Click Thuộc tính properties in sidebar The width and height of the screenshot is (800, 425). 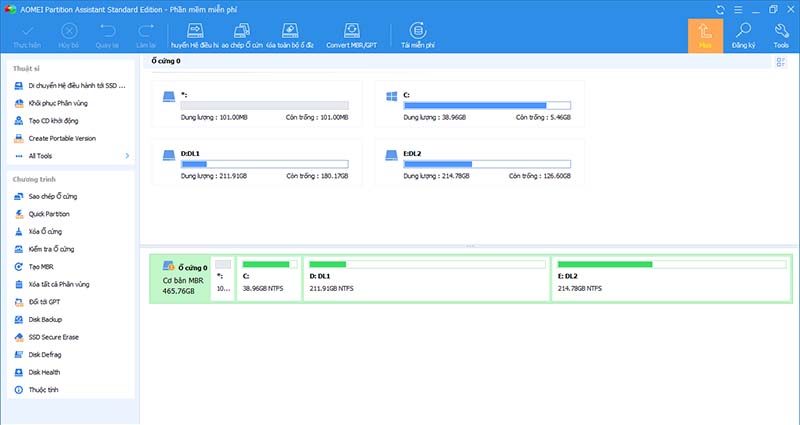coord(36,390)
